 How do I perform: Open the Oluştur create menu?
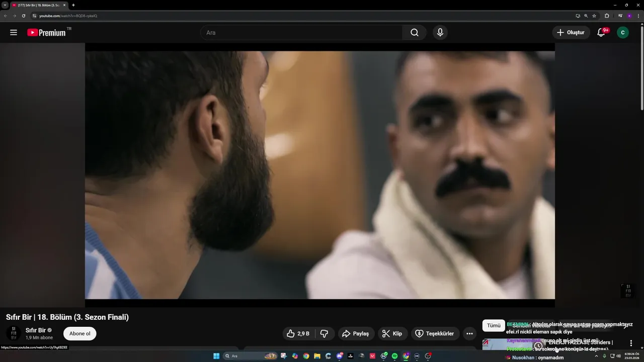571,33
